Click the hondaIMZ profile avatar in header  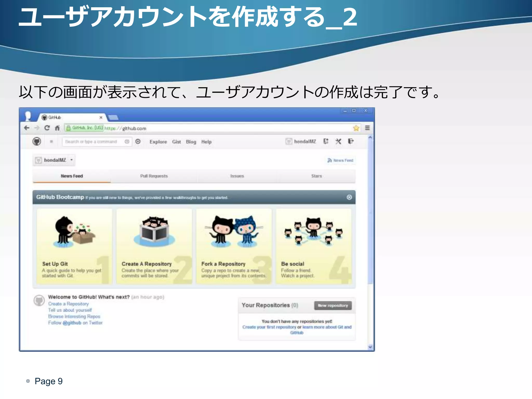point(289,141)
